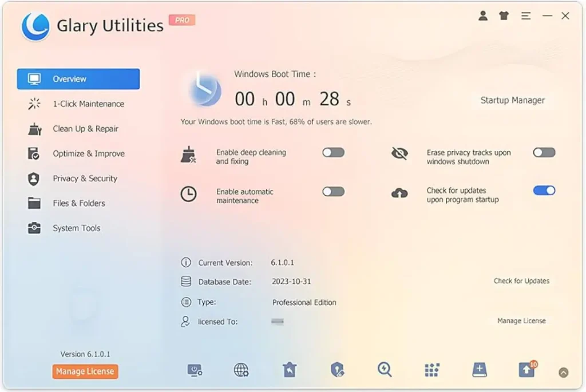Minimize the Glary Utilities window

(x=548, y=15)
